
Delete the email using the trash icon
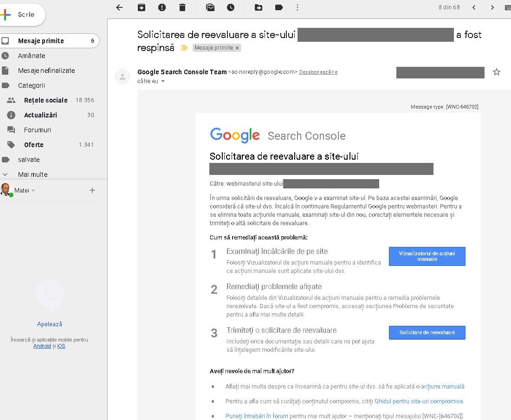[x=182, y=7]
